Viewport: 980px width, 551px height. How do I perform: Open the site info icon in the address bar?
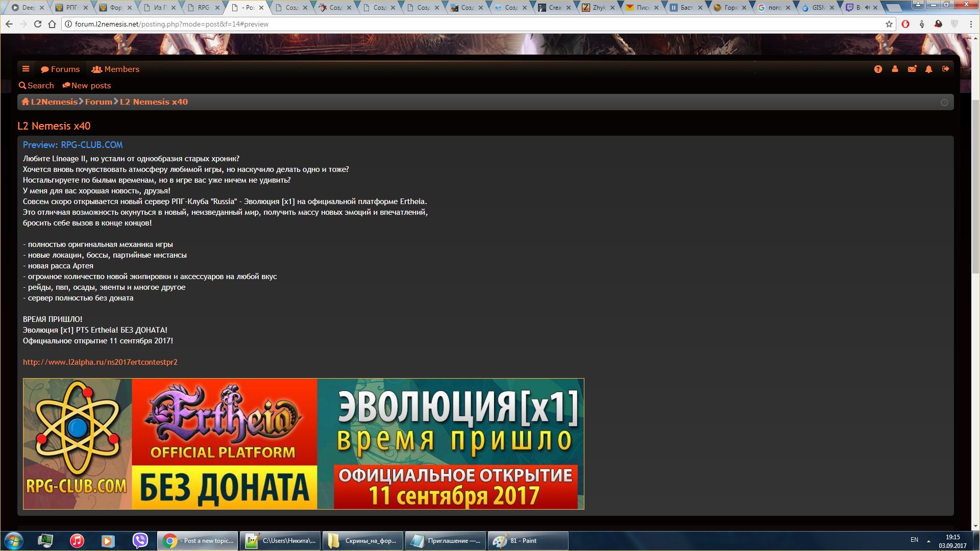[x=68, y=24]
